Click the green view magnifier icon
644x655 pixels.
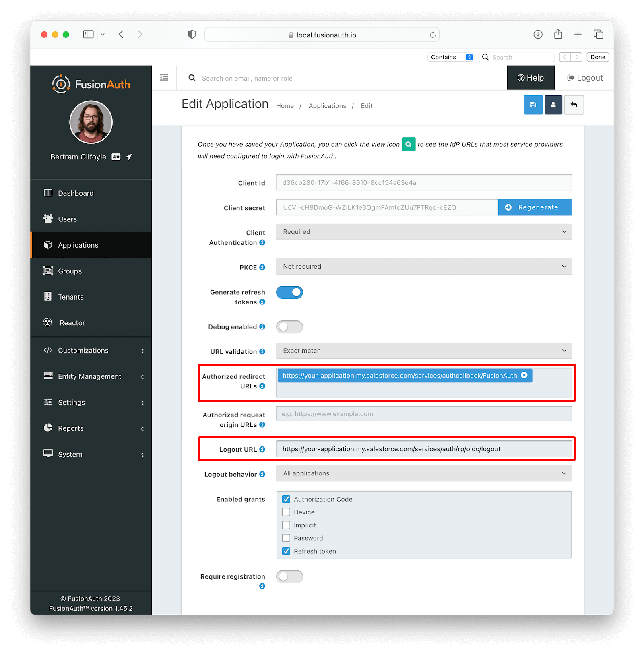pyautogui.click(x=408, y=144)
